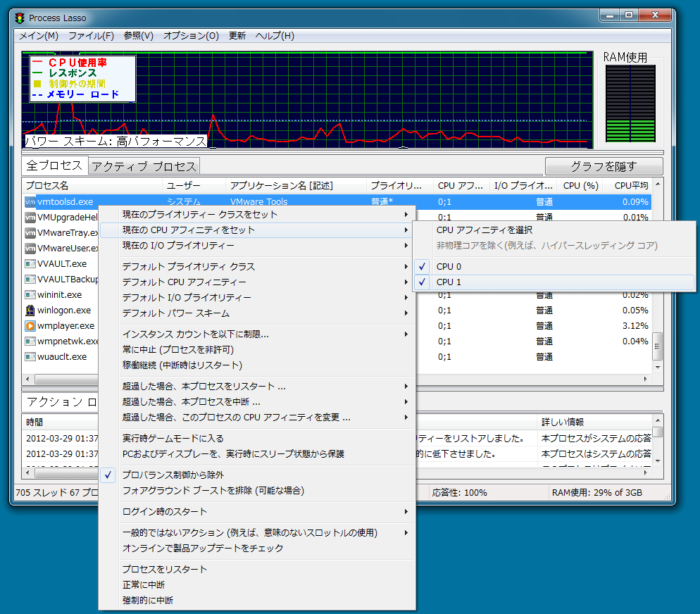Sort by CPU (%) column header
This screenshot has height=614, width=700.
point(580,186)
